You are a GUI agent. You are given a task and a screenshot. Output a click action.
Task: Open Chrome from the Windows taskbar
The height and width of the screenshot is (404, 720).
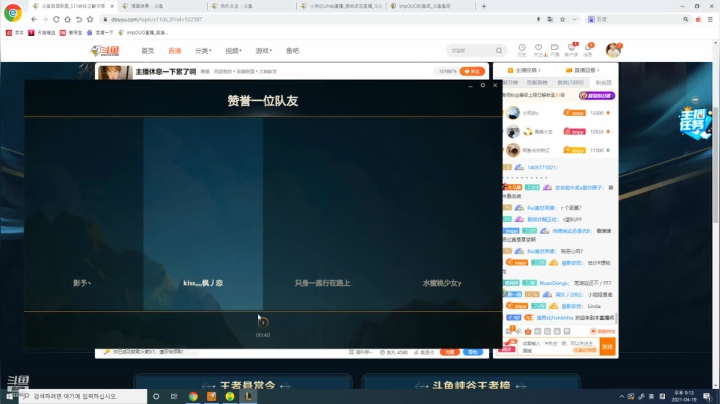point(193,396)
